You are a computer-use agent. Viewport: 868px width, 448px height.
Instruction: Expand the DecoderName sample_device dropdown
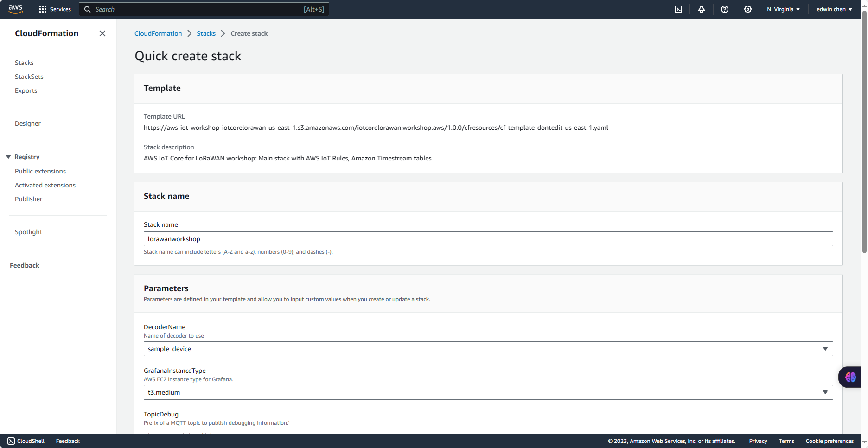(488, 349)
